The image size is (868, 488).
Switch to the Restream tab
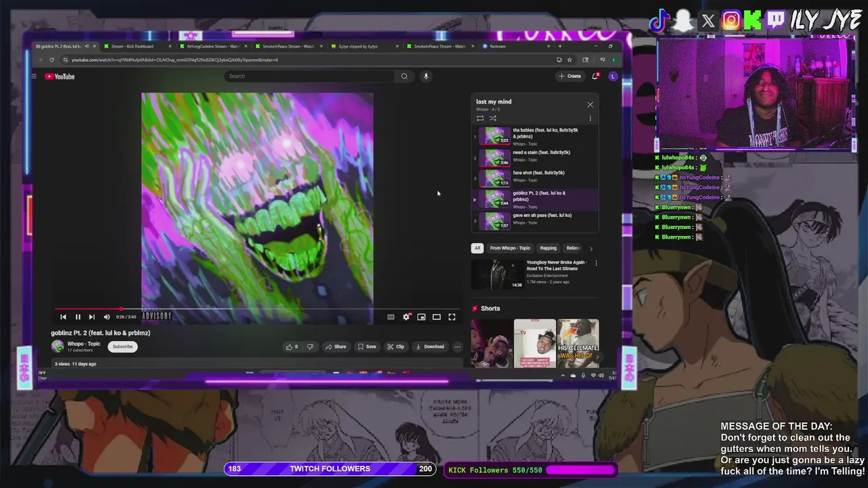[515, 46]
